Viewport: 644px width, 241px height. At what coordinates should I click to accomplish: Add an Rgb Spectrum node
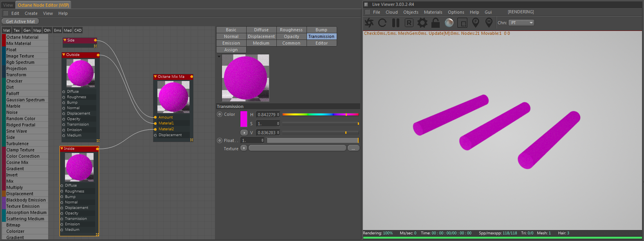[25, 62]
